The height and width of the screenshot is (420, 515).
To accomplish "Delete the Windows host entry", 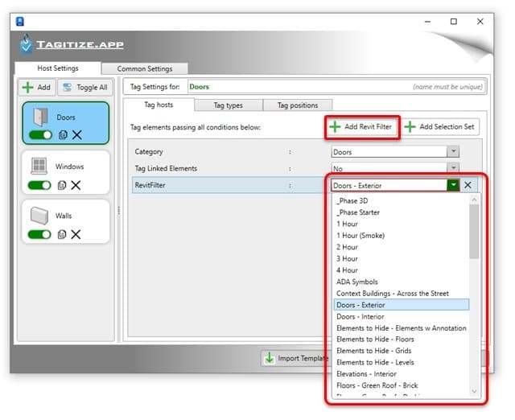I will [76, 186].
